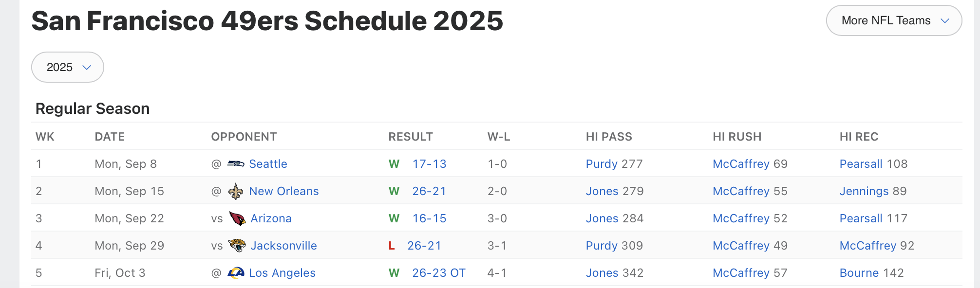The height and width of the screenshot is (288, 980).
Task: Click the Jacksonville Jaguars logo icon
Action: coord(237,246)
